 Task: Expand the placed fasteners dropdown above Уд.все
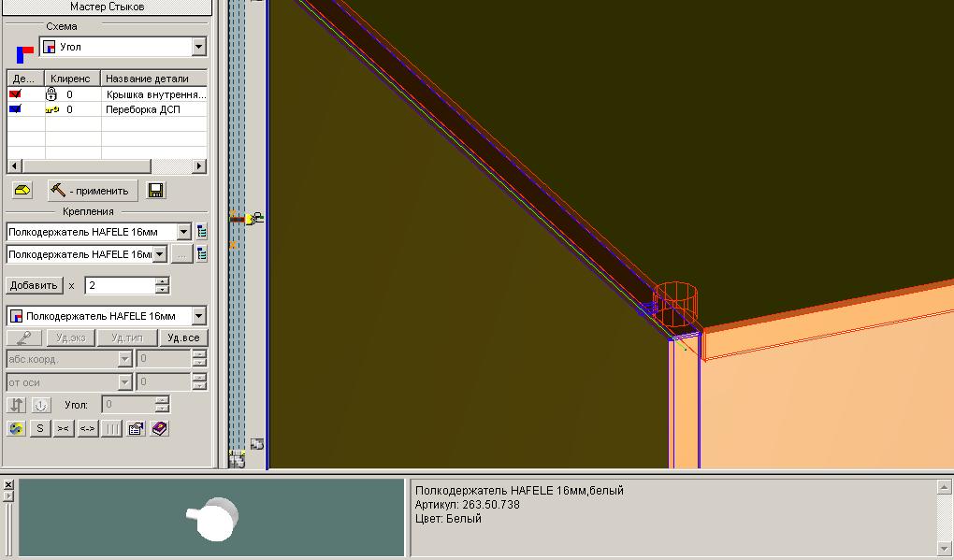[198, 316]
